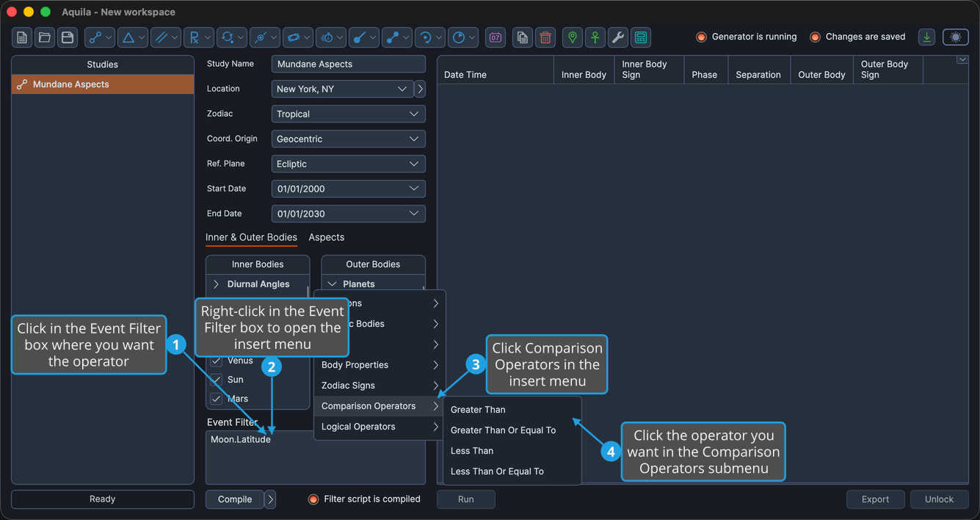Click the red trash delete icon
Viewport: 980px width, 520px height.
545,37
